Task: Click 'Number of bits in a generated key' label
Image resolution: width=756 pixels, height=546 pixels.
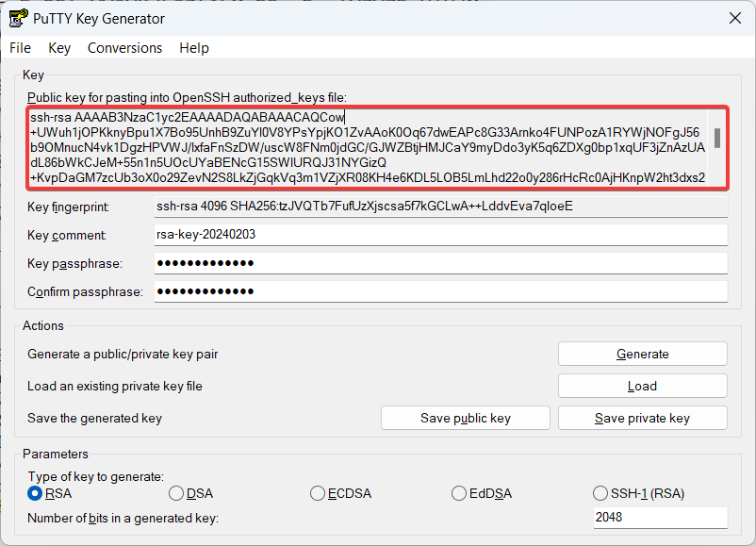Action: click(123, 518)
